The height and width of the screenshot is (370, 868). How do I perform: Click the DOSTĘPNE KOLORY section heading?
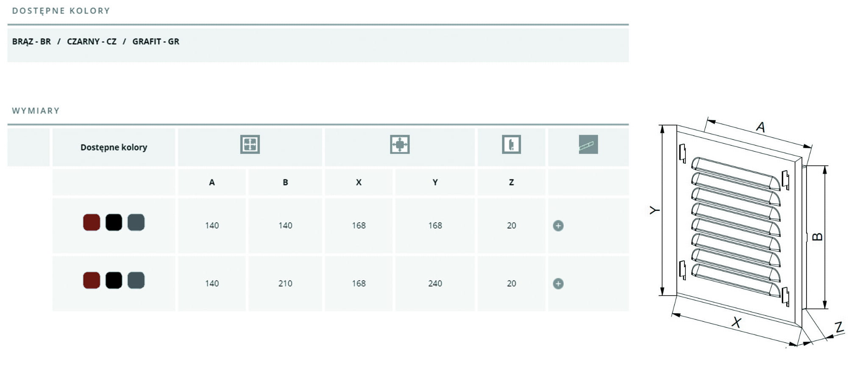tap(61, 11)
